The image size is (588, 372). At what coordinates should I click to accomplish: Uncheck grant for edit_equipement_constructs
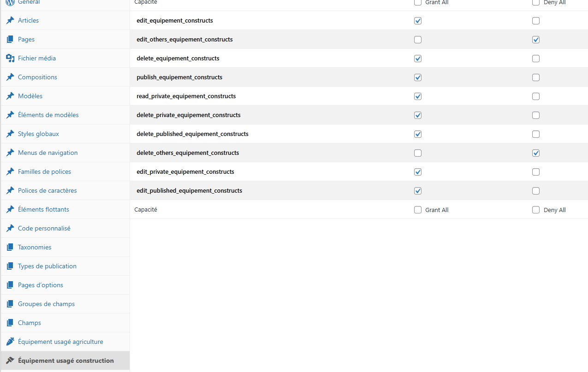[x=418, y=21]
